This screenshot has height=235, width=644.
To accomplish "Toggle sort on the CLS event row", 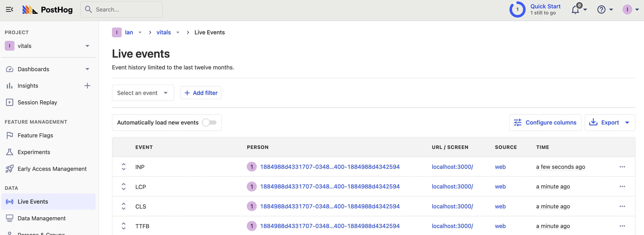I will pos(124,206).
